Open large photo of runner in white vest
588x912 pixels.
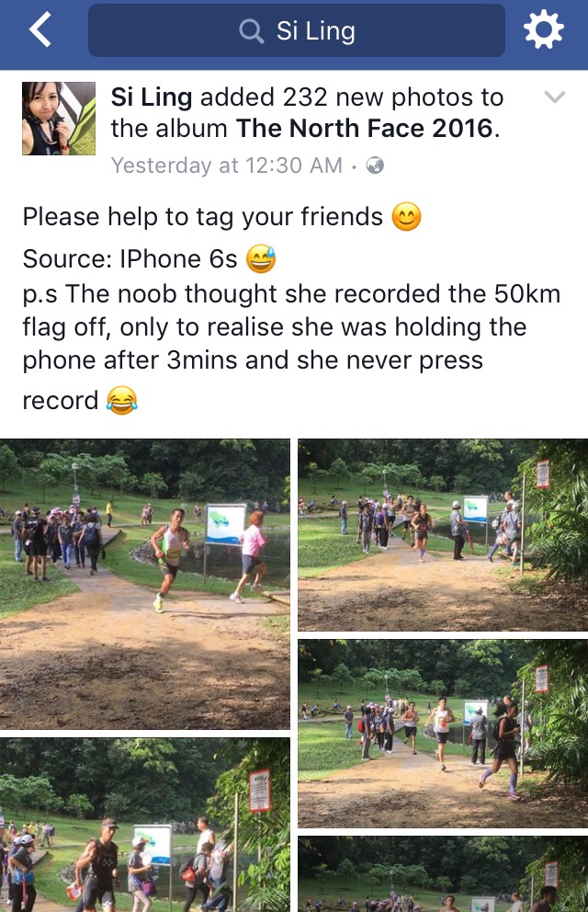144,584
